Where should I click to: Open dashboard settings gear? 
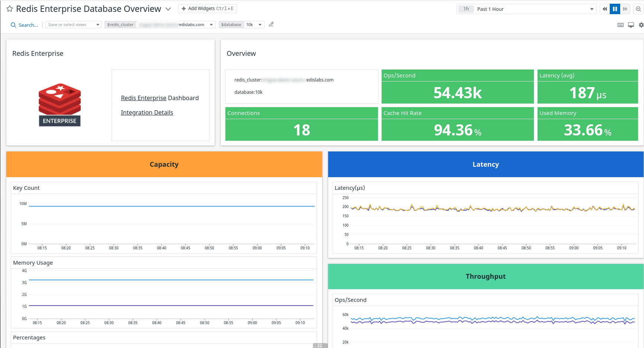(641, 25)
